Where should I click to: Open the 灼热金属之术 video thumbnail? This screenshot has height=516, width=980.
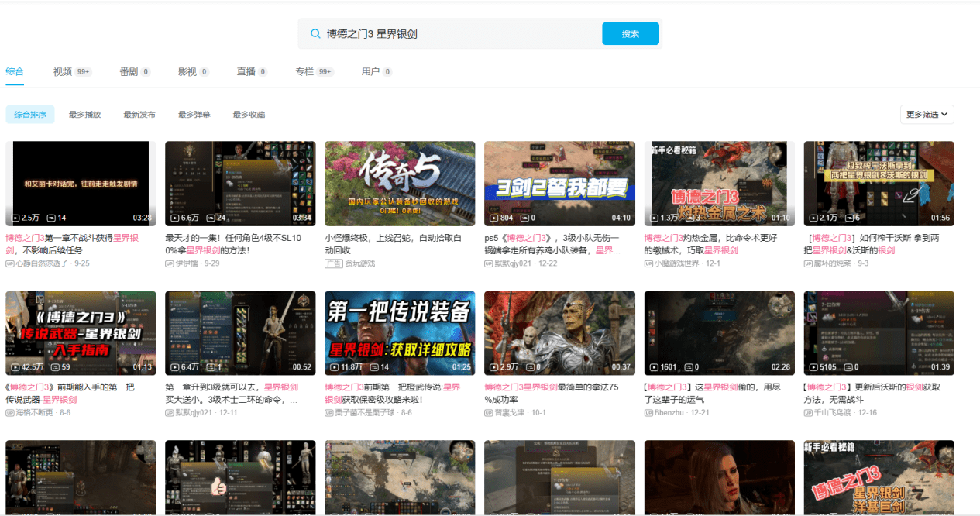pyautogui.click(x=719, y=184)
